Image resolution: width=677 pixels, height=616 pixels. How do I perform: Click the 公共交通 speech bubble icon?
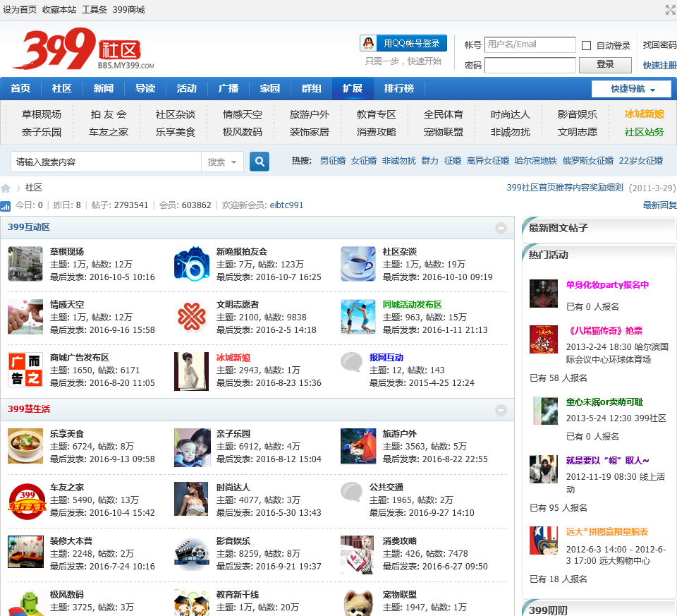coord(351,492)
